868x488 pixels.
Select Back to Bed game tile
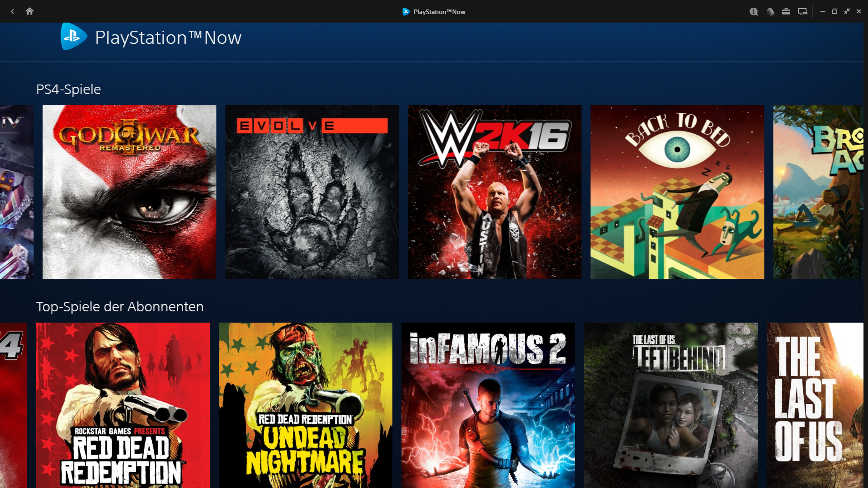pos(677,192)
